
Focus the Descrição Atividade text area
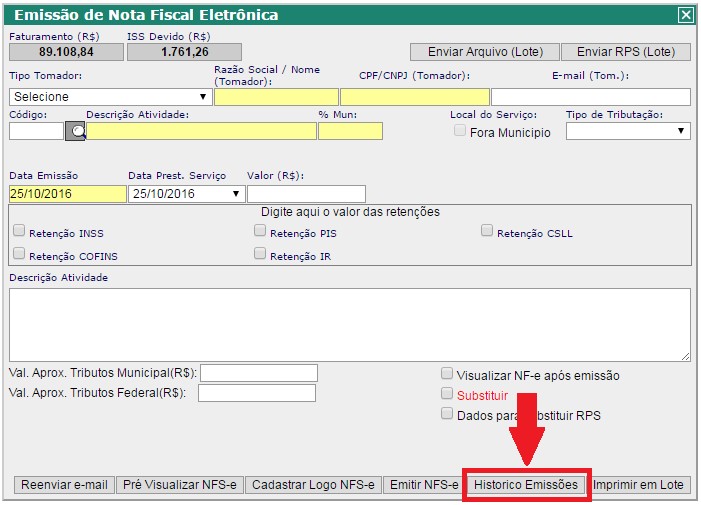349,324
